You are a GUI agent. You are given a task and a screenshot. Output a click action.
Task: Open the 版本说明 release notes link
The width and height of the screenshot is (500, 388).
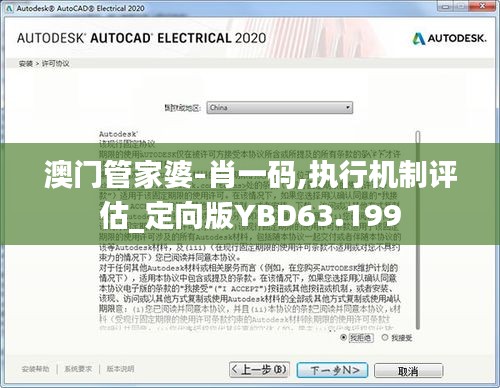point(120,369)
